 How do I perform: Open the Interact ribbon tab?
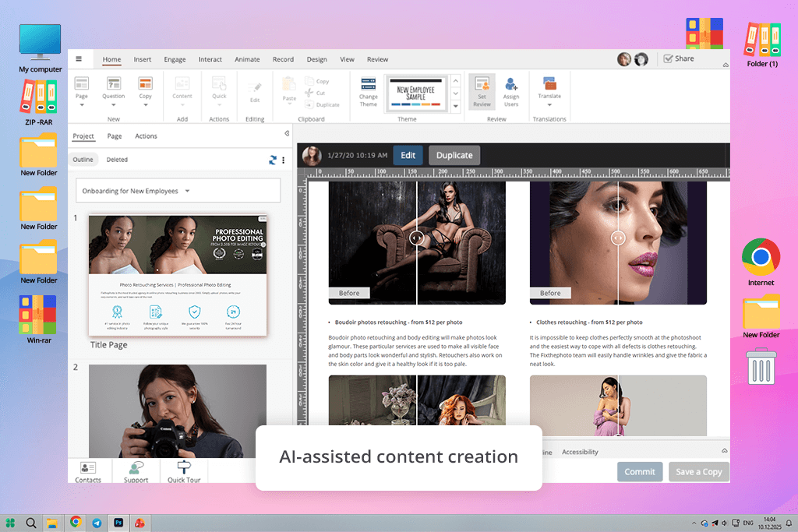click(210, 59)
